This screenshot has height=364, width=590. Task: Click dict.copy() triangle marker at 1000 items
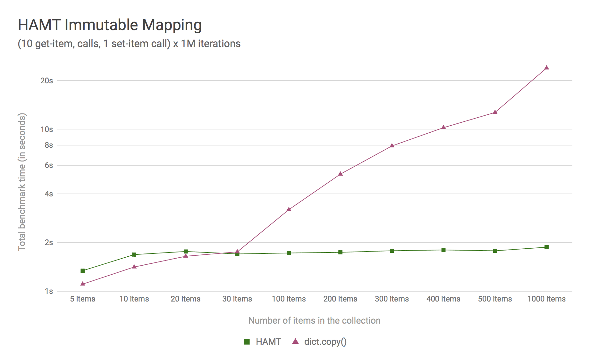coord(546,68)
